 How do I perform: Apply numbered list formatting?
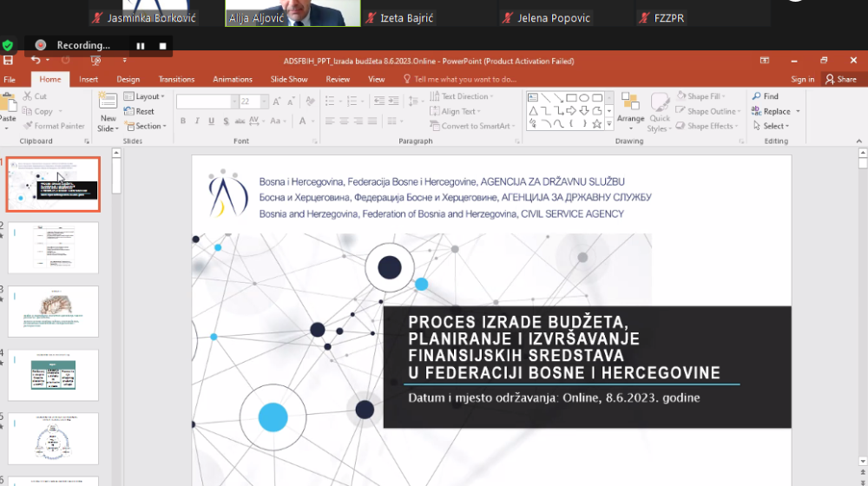point(354,101)
